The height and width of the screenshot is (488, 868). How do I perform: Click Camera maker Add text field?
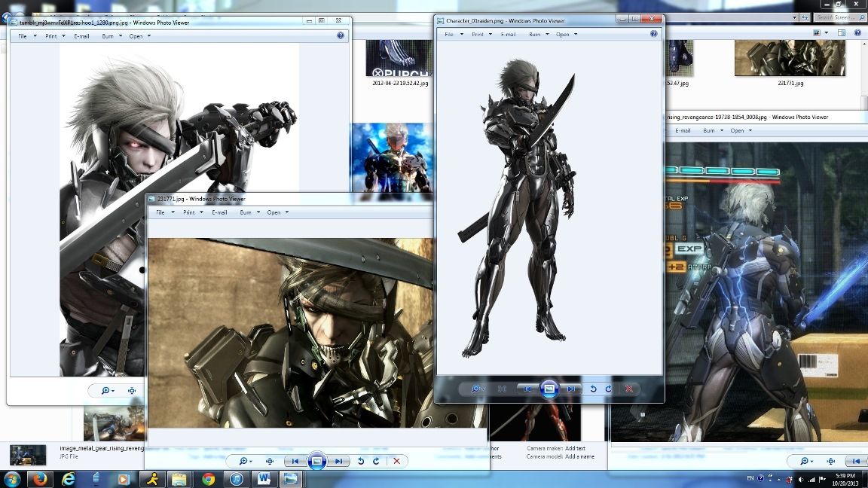pos(575,448)
